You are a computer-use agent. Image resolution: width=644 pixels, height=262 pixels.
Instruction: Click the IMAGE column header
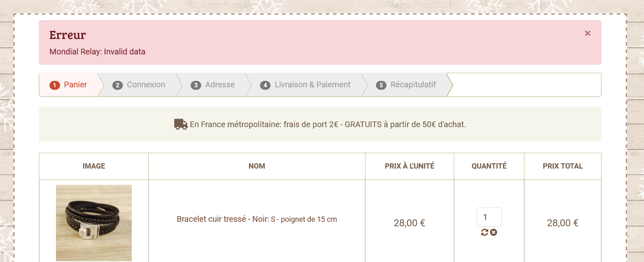94,166
